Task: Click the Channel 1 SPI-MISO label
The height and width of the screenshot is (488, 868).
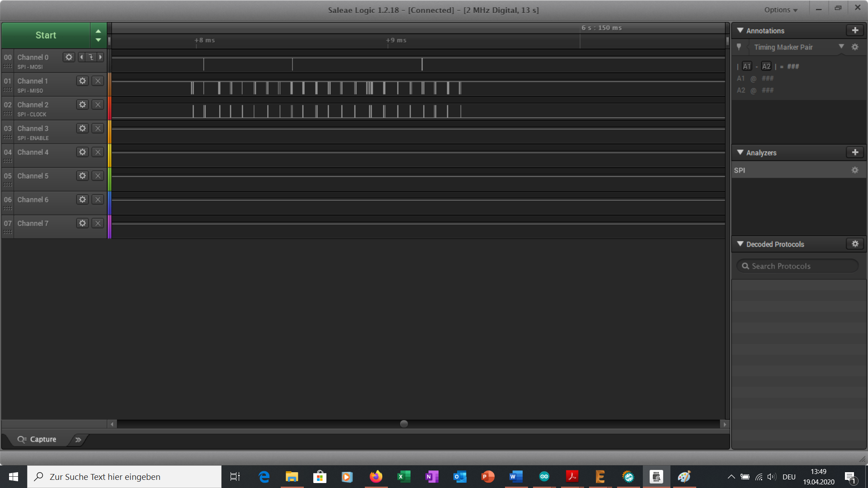Action: coord(30,91)
